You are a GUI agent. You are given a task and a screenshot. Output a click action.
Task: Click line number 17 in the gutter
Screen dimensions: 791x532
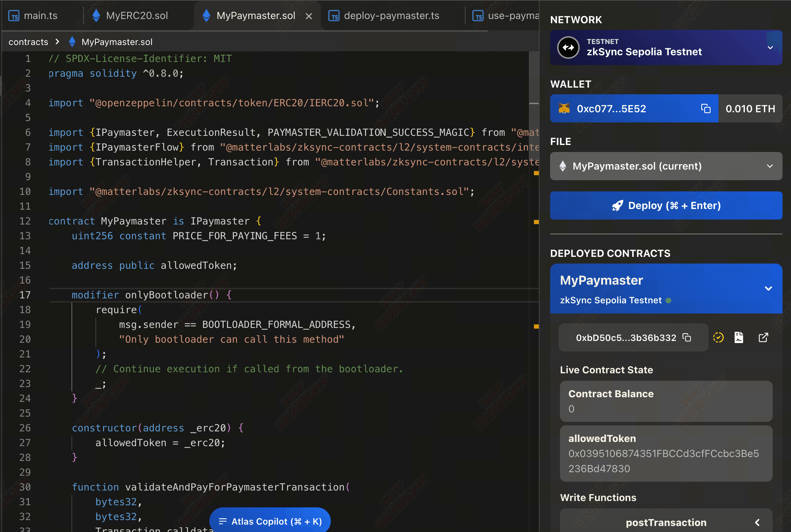point(25,295)
